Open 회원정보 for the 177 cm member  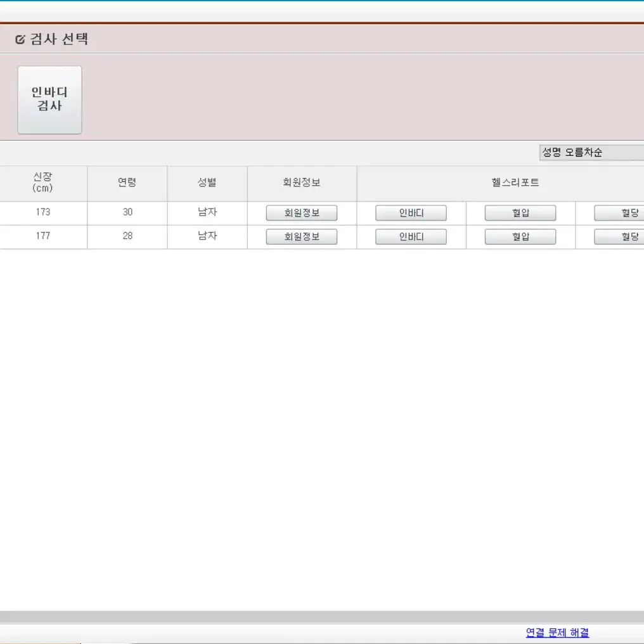(302, 236)
